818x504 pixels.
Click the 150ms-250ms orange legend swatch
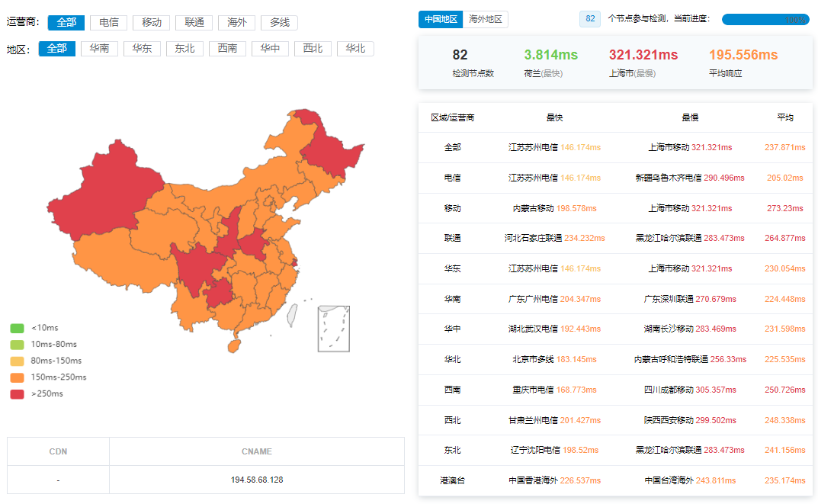pyautogui.click(x=17, y=377)
